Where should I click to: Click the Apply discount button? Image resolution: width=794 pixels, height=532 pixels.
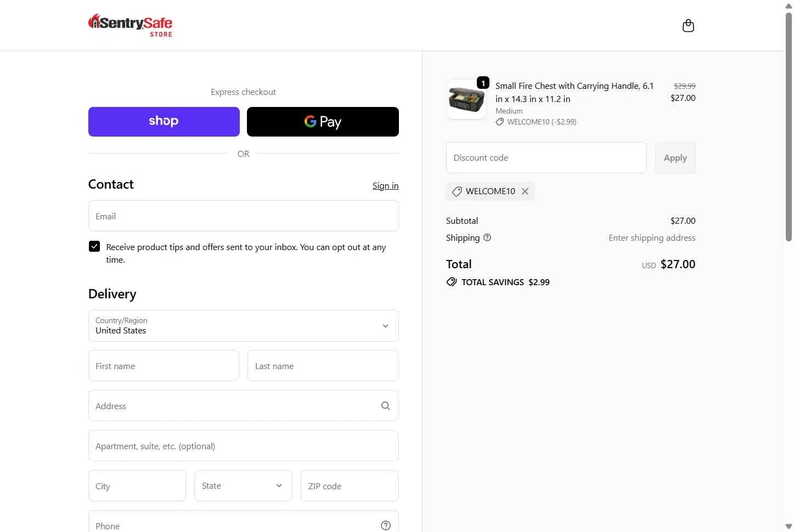click(x=675, y=158)
